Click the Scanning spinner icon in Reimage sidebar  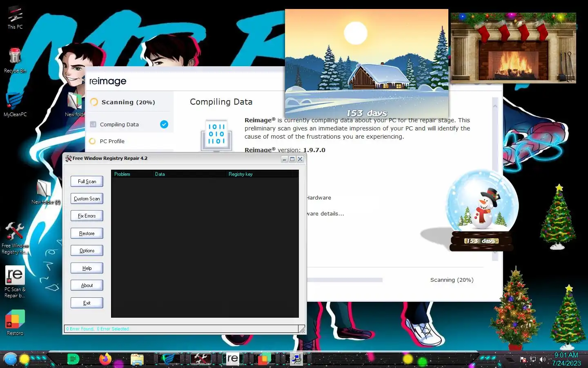pyautogui.click(x=94, y=102)
